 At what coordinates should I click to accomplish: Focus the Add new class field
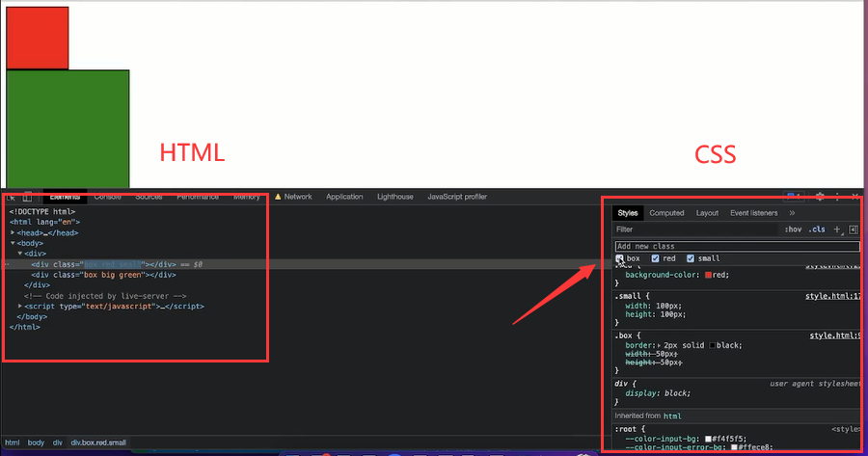click(x=738, y=246)
